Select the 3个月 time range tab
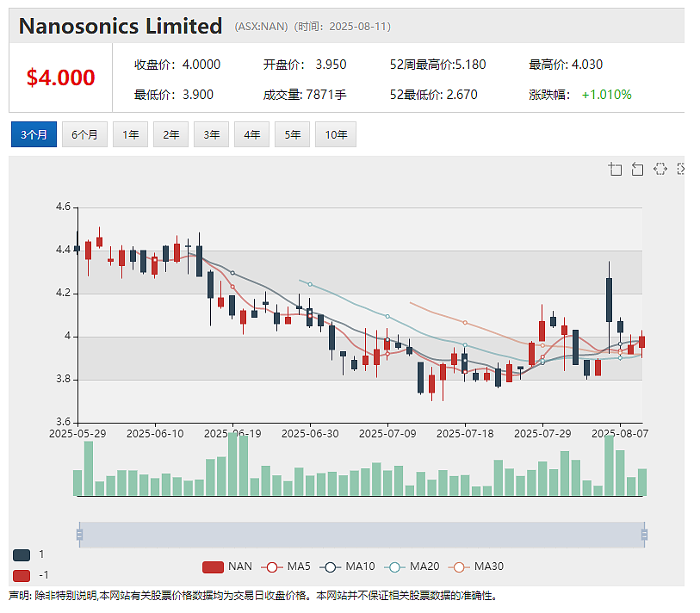Screen dimensions: 700x613 click(x=34, y=134)
